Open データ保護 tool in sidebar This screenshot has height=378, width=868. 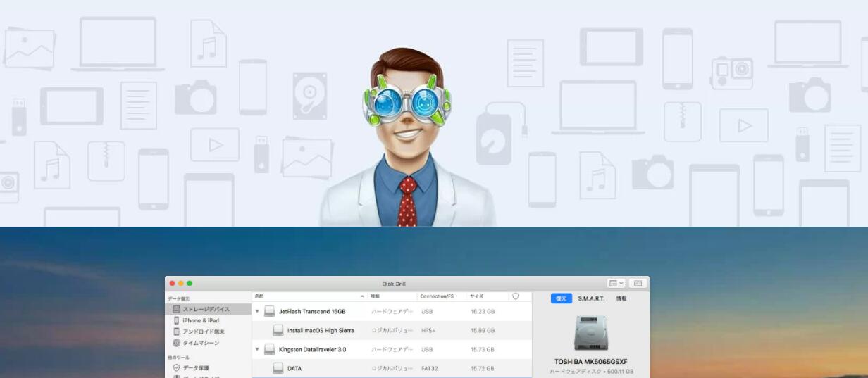[195, 367]
